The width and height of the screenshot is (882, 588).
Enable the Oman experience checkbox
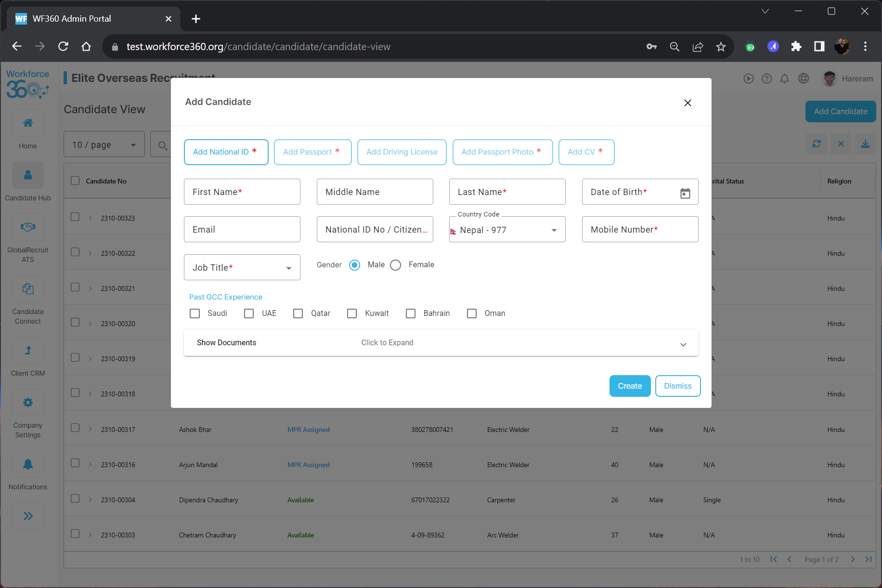click(x=472, y=314)
